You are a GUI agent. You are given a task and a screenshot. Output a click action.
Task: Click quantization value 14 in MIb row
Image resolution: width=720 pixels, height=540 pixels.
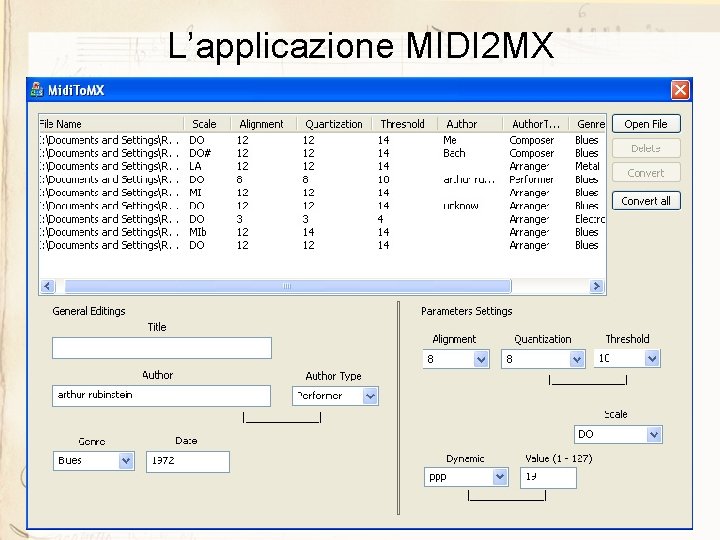309,232
